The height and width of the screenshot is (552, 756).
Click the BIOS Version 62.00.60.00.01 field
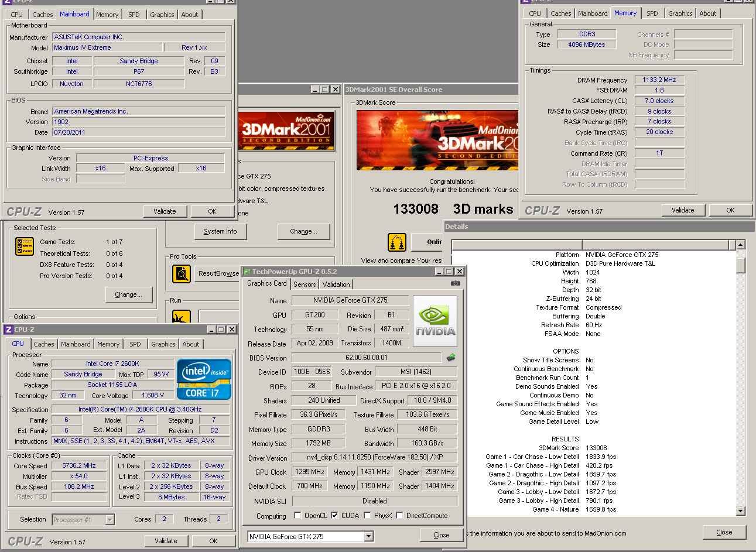coord(367,358)
